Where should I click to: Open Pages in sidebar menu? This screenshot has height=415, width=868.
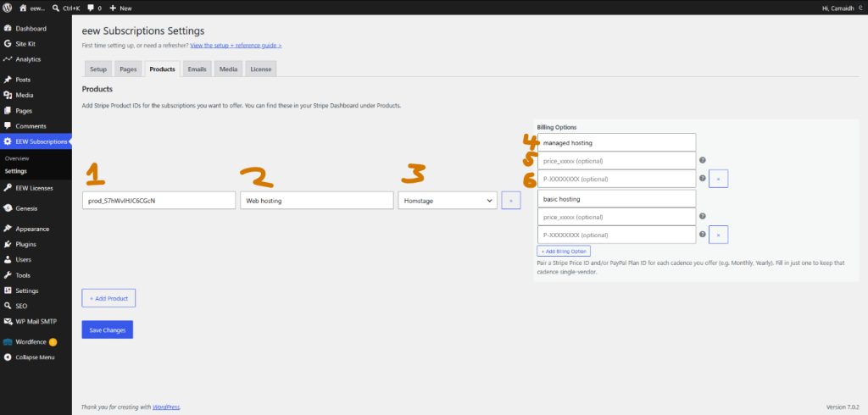(x=36, y=111)
